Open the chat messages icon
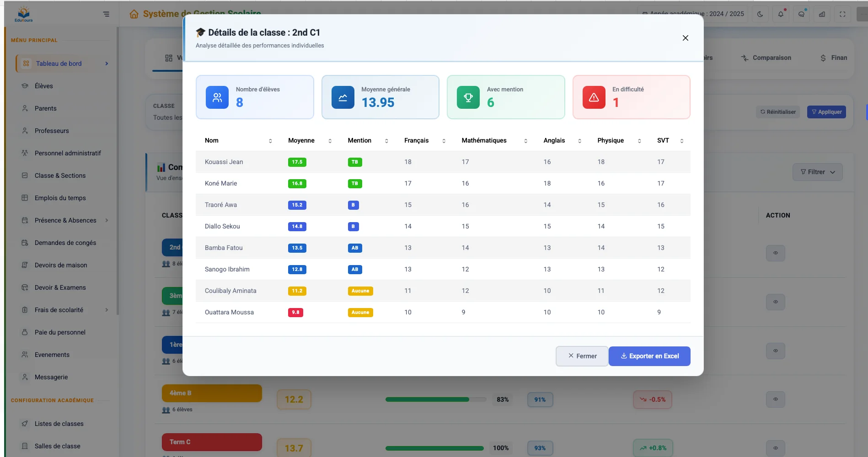The width and height of the screenshot is (868, 457). point(801,14)
